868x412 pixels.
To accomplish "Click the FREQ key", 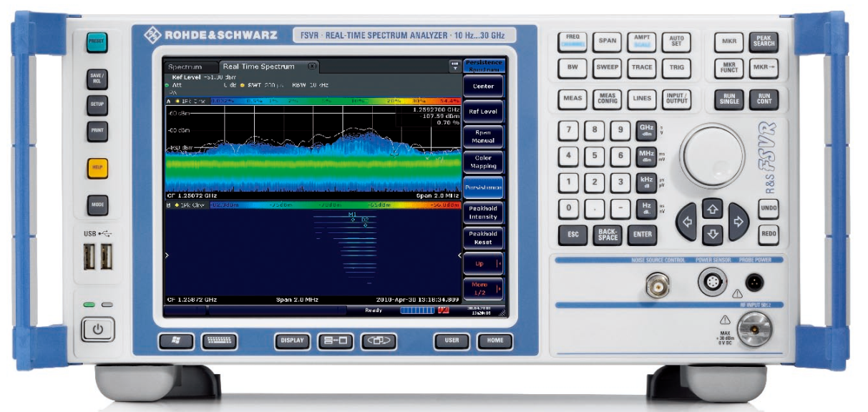I will [572, 41].
